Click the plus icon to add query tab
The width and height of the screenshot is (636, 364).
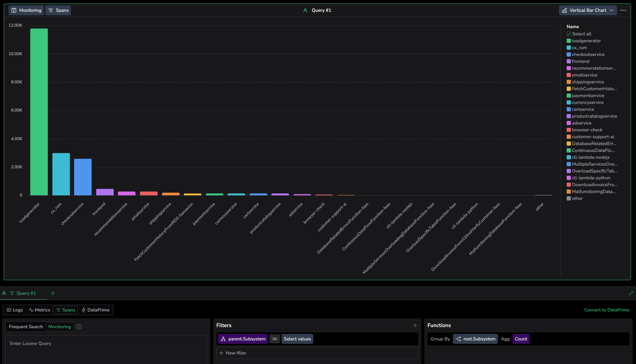coord(53,293)
